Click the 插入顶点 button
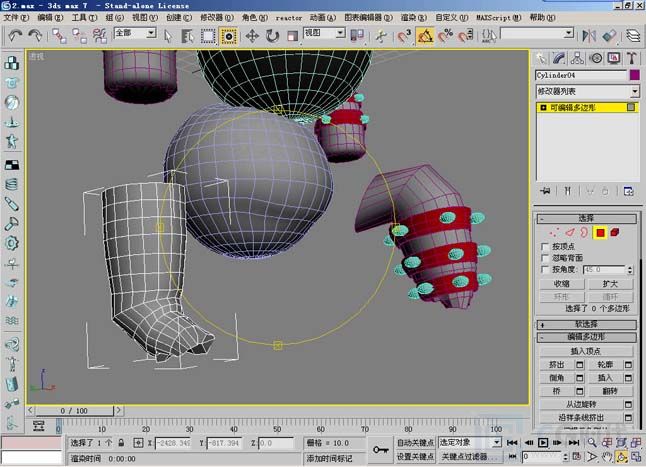This screenshot has height=467, width=646. 586,351
